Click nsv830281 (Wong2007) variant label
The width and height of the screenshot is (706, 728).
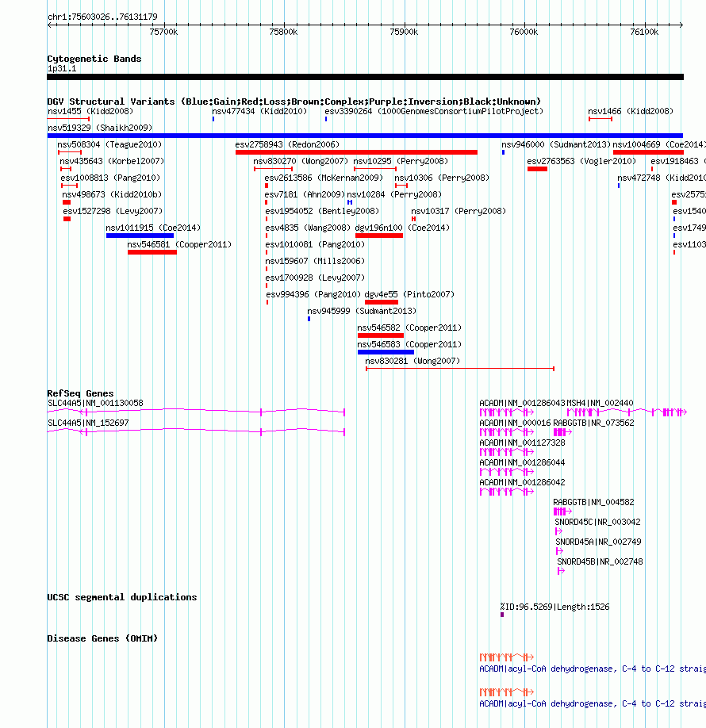pyautogui.click(x=412, y=362)
